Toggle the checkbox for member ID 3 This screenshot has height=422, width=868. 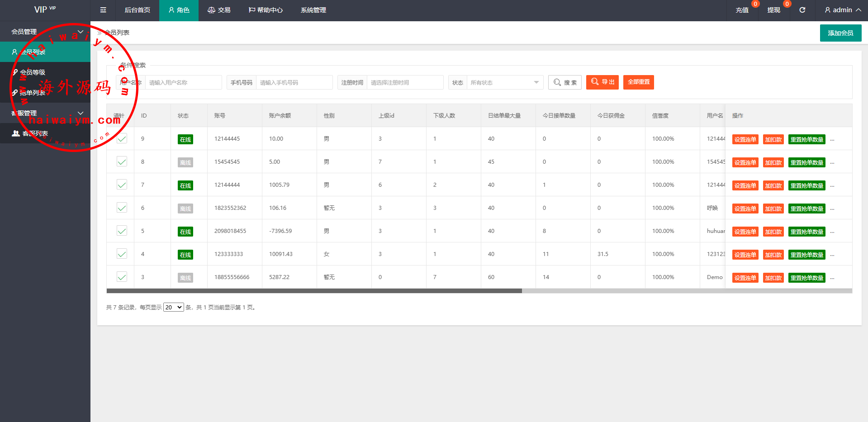tap(122, 277)
